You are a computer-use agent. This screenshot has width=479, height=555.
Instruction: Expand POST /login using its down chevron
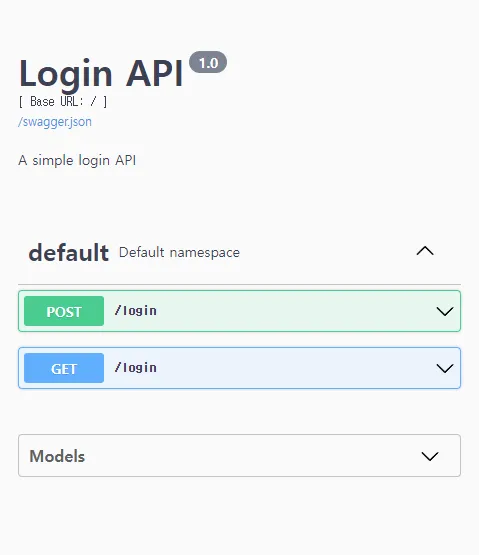click(445, 311)
